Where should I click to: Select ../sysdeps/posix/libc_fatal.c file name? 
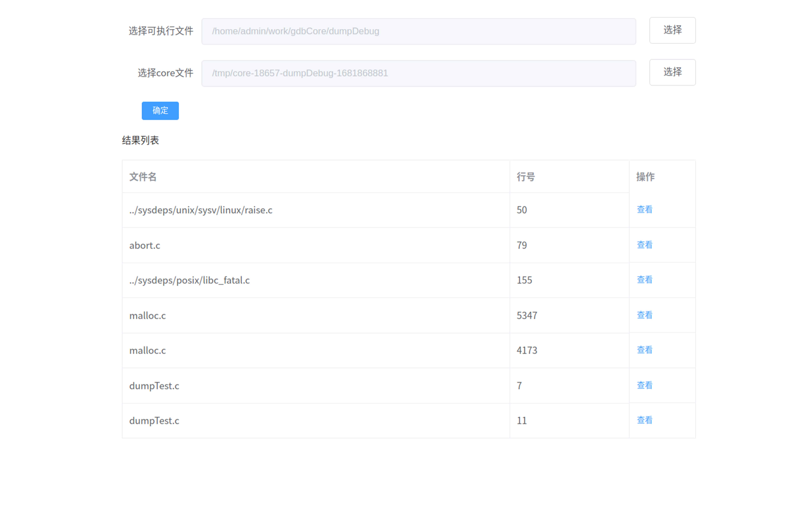[189, 281]
